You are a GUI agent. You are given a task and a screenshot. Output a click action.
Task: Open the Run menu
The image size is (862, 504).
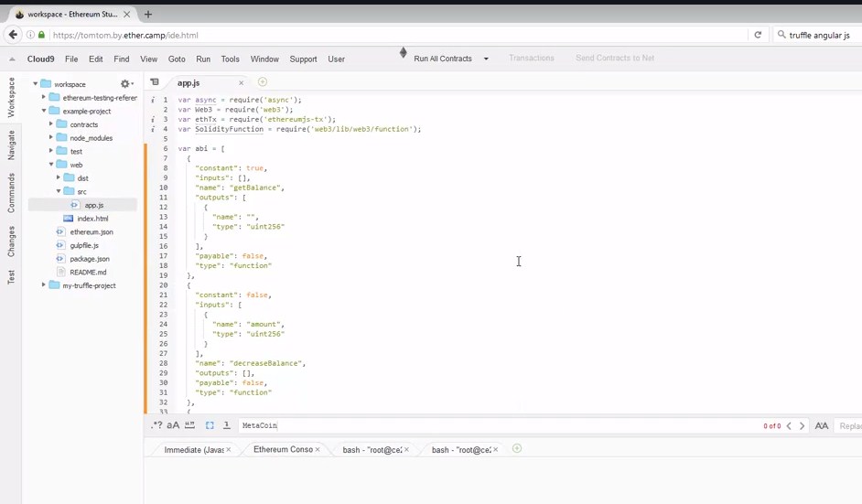click(203, 59)
